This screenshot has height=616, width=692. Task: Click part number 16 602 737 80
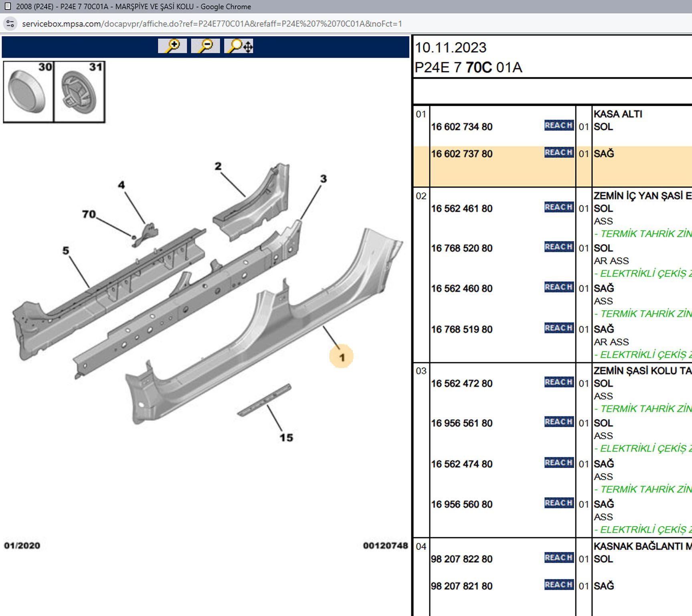click(461, 154)
